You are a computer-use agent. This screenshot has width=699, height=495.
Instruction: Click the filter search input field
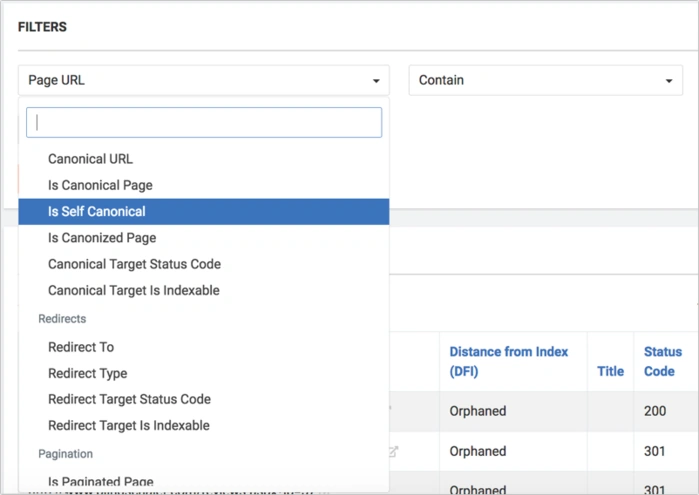click(x=204, y=122)
